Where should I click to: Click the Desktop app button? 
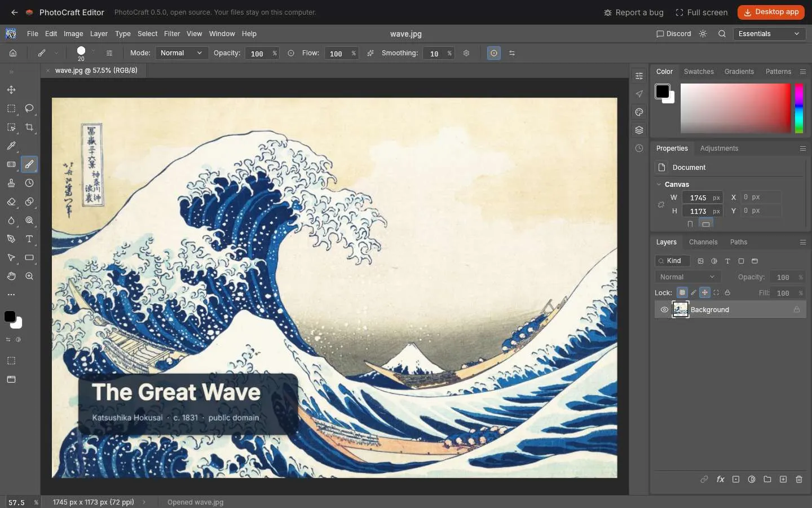(x=771, y=12)
